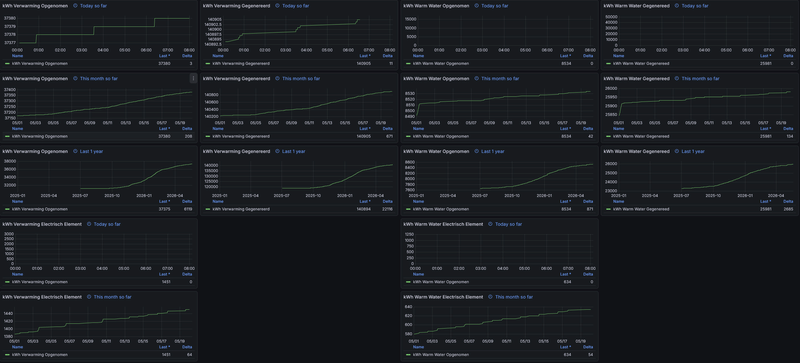Click clock icon on Warm Water Gegenereerd today panel

[677, 6]
